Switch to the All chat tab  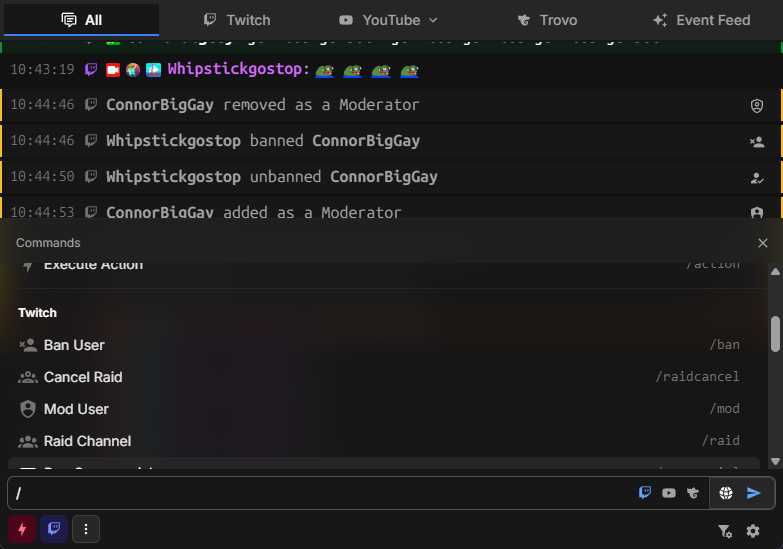coord(81,20)
